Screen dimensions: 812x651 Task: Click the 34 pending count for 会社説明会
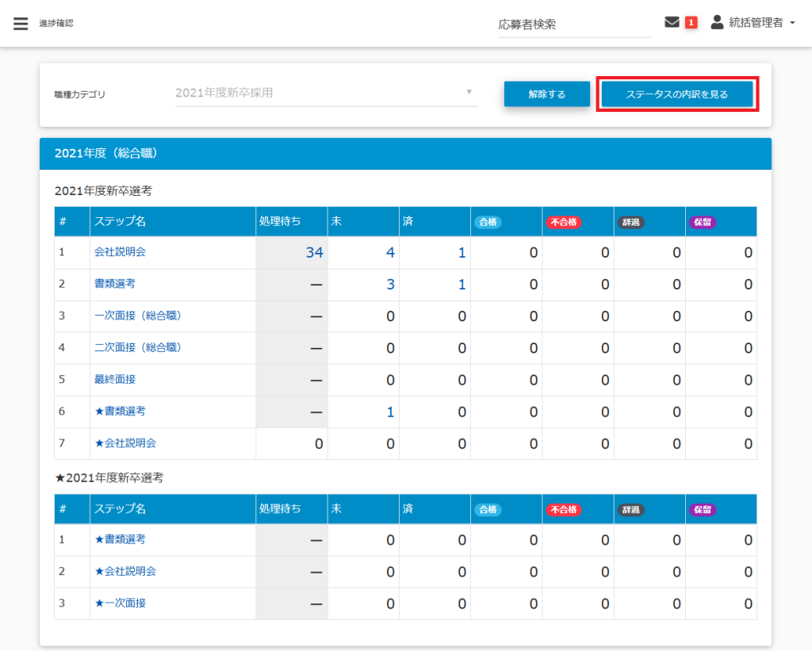(314, 253)
